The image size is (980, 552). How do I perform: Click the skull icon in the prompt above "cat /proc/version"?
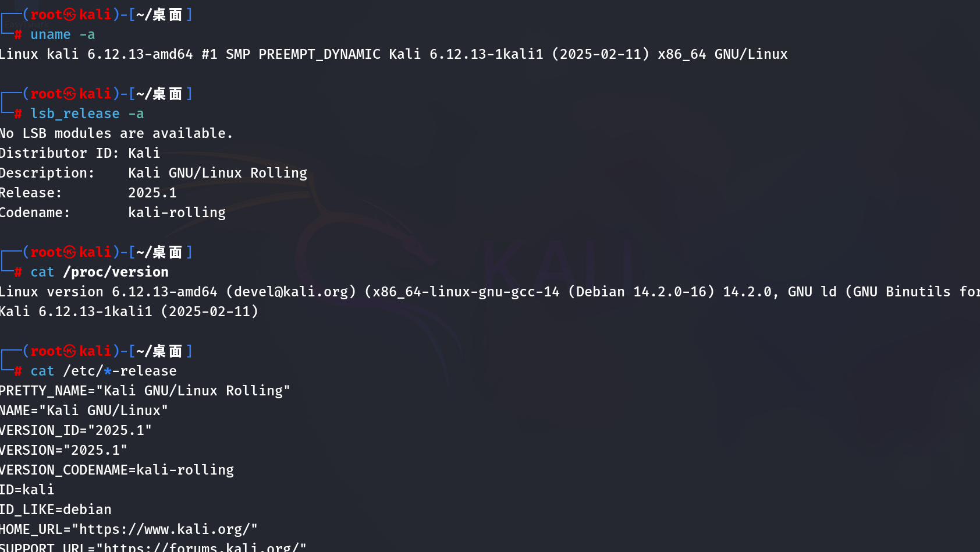point(70,252)
